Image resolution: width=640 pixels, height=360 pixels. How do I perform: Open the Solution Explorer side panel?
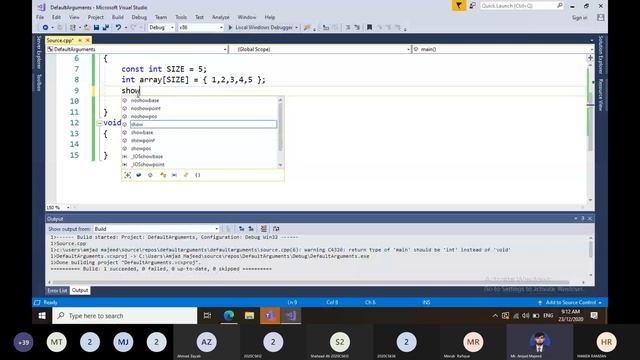tap(601, 55)
